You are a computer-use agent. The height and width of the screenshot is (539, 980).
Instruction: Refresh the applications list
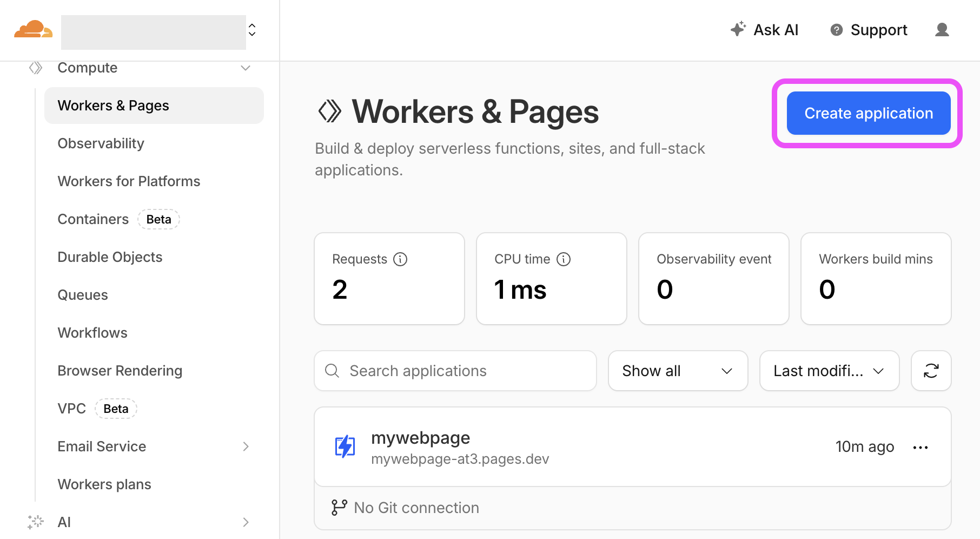click(931, 371)
